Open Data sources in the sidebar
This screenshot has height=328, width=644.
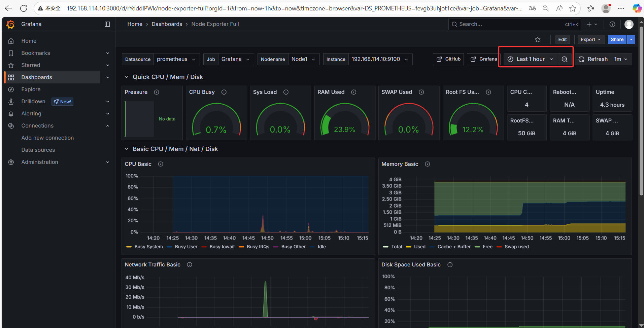click(x=38, y=150)
